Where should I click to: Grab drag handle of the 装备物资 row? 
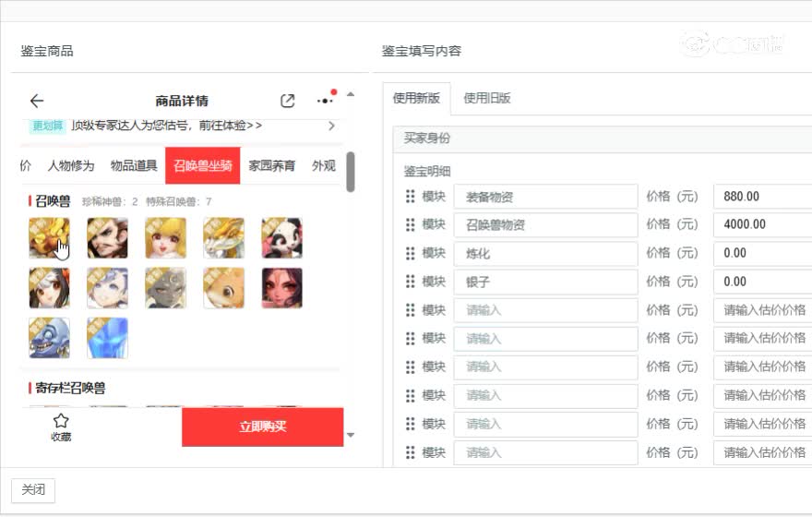[x=410, y=197]
